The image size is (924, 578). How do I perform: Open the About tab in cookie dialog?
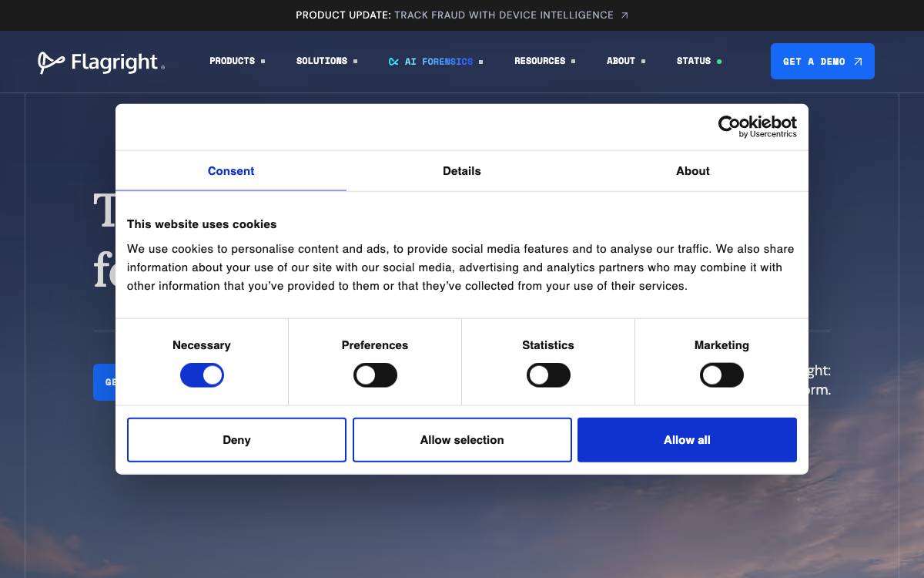[693, 171]
